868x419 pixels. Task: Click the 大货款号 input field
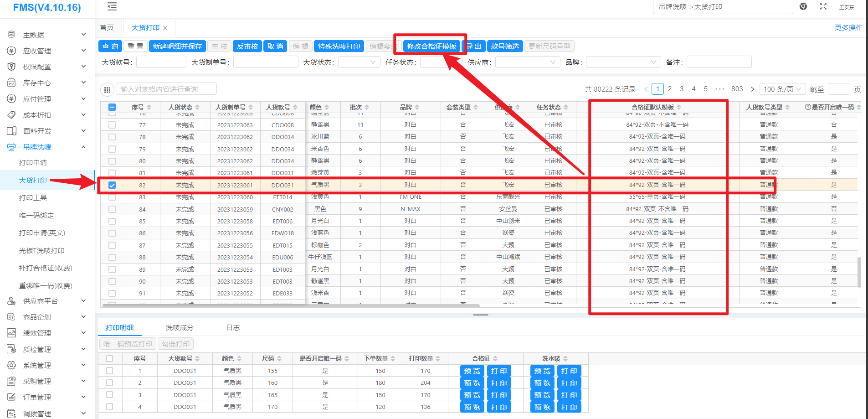coord(161,62)
